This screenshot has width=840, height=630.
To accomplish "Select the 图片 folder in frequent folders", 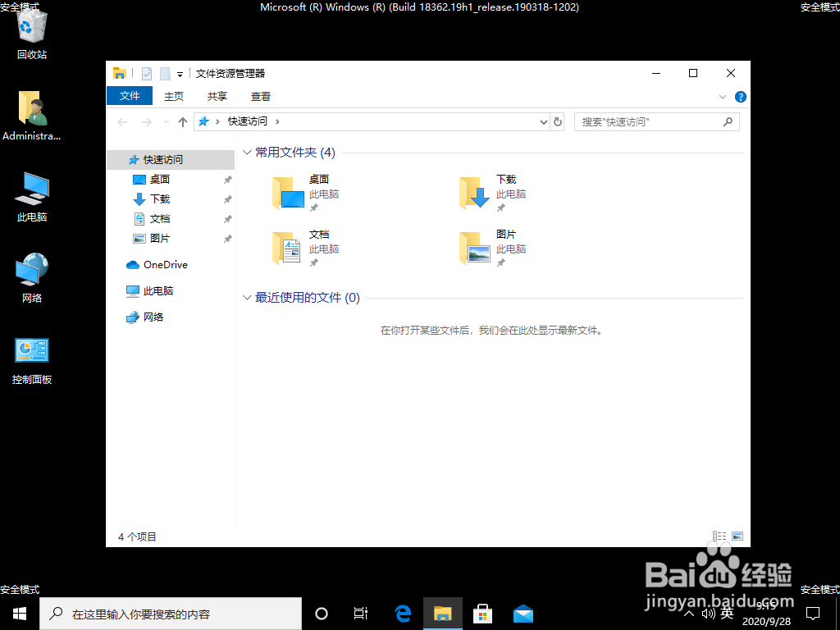I will [x=492, y=248].
